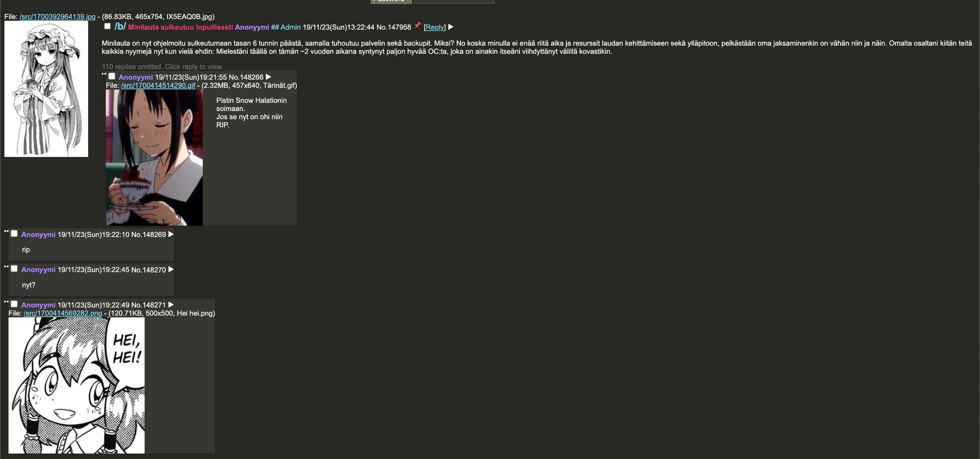Open file link /src/1700414569282.png
This screenshot has height=459, width=980.
pyautogui.click(x=63, y=313)
